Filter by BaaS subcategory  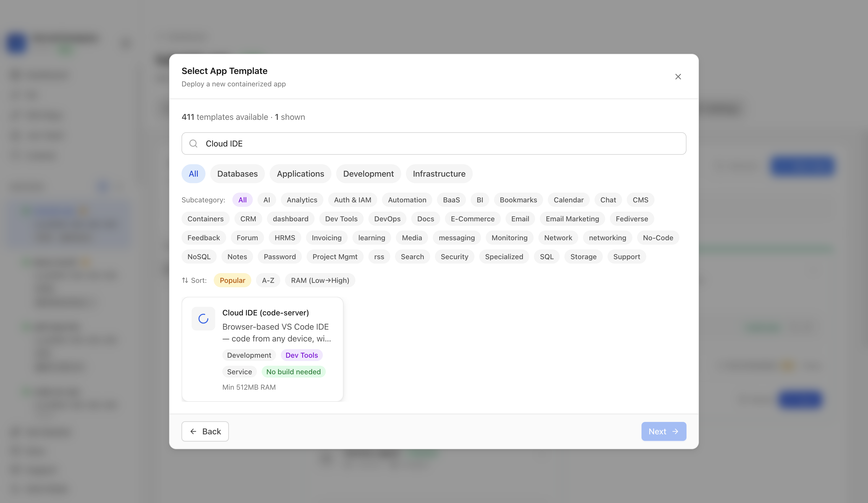pyautogui.click(x=451, y=200)
